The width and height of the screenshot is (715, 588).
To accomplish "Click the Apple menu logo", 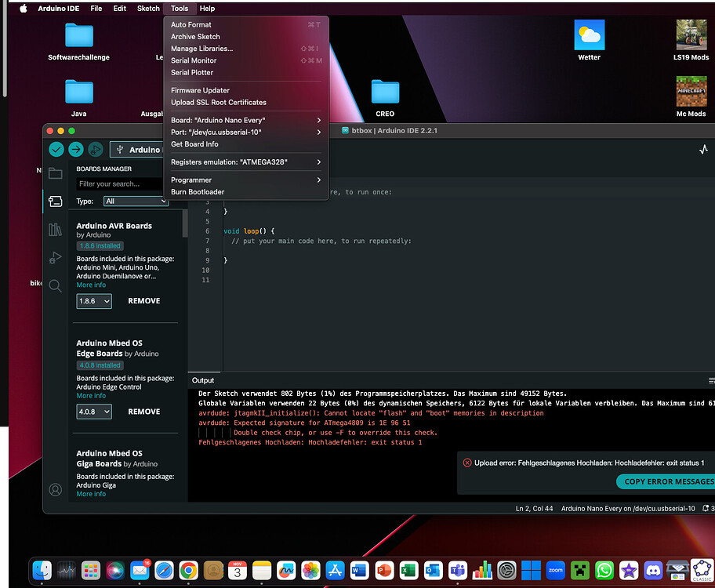I will pos(24,8).
